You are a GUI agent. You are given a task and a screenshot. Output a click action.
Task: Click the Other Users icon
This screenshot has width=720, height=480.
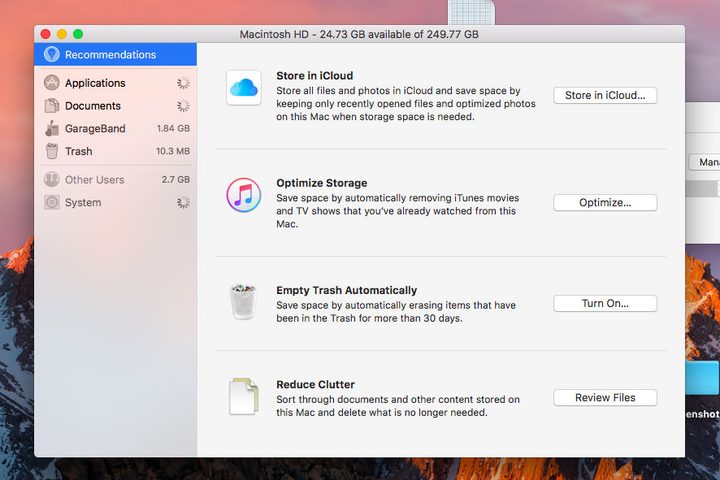51,179
